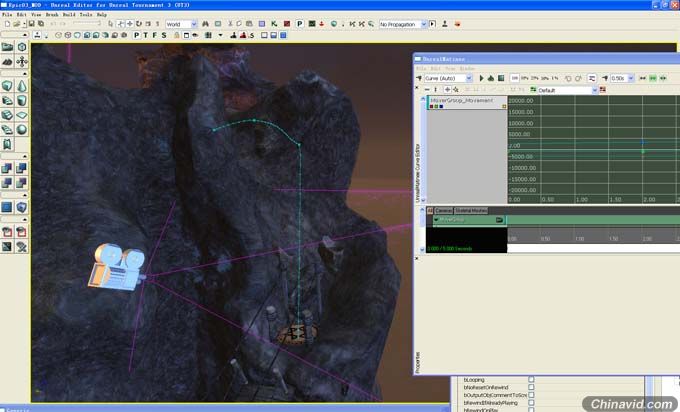
Task: Toggle the viewport P perspective button
Action: tap(137, 35)
